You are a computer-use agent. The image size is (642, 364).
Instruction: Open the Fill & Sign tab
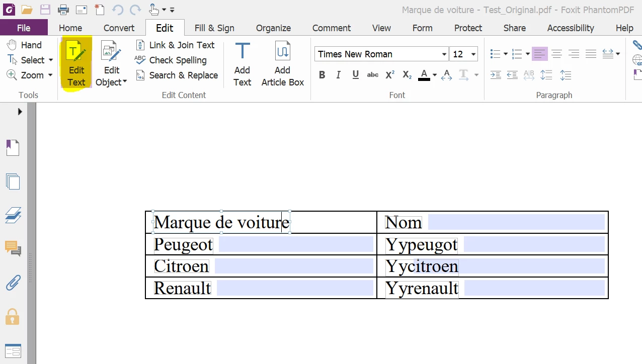pos(214,28)
